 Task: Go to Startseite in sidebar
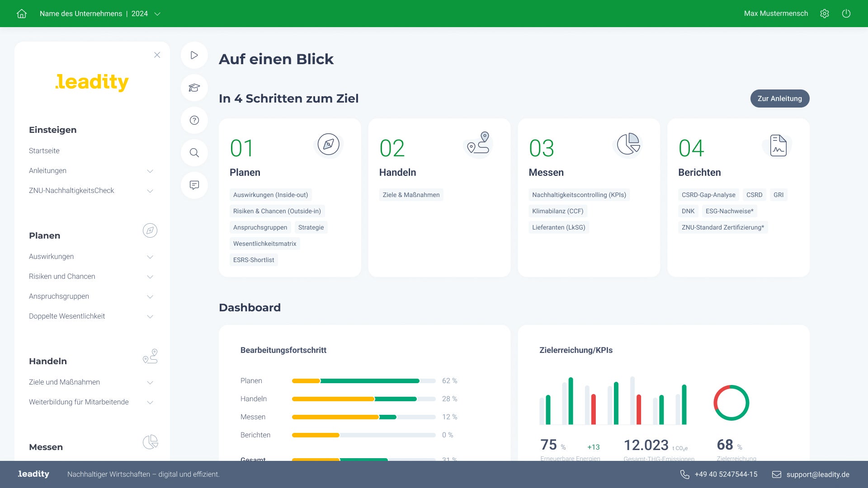[44, 151]
